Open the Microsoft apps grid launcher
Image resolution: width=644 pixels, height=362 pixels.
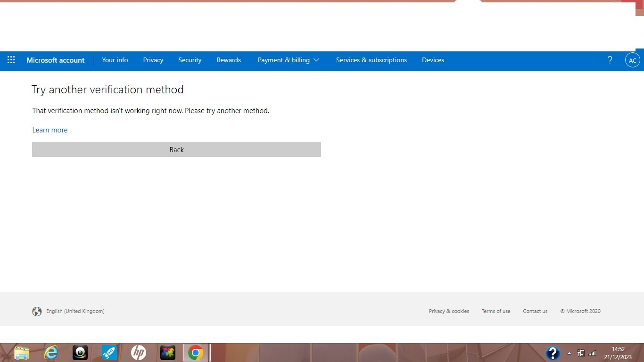11,60
